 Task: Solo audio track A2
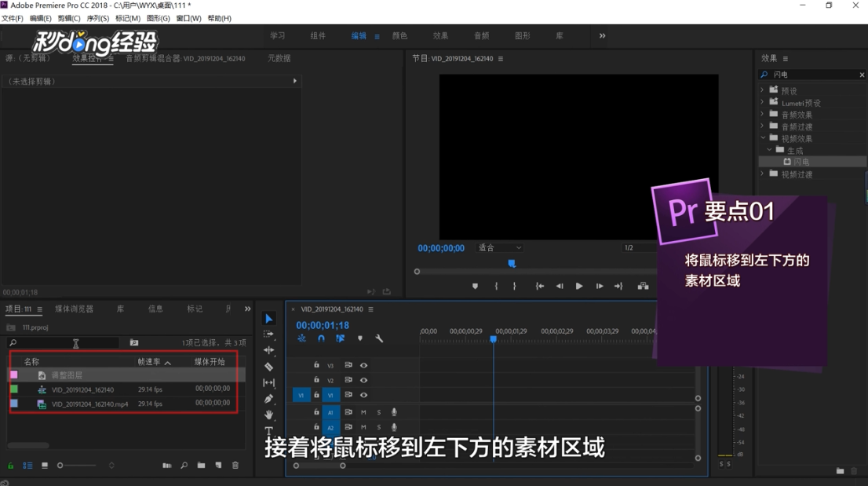(378, 427)
